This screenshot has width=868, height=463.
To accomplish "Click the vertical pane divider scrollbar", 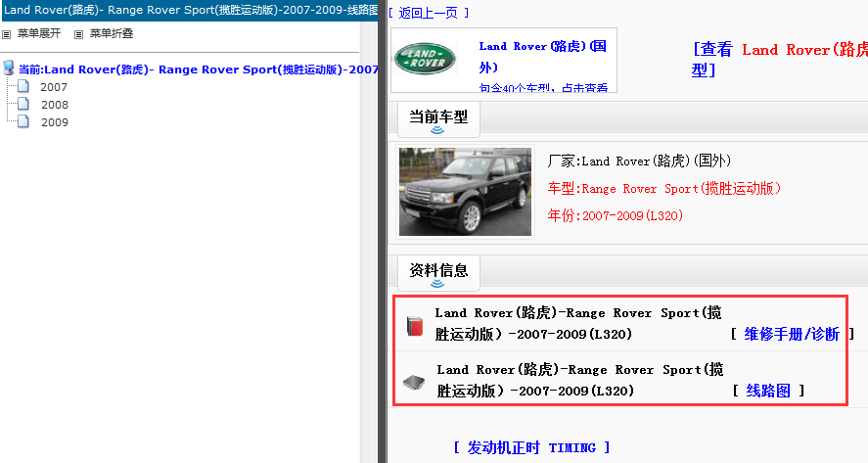I will [383, 231].
